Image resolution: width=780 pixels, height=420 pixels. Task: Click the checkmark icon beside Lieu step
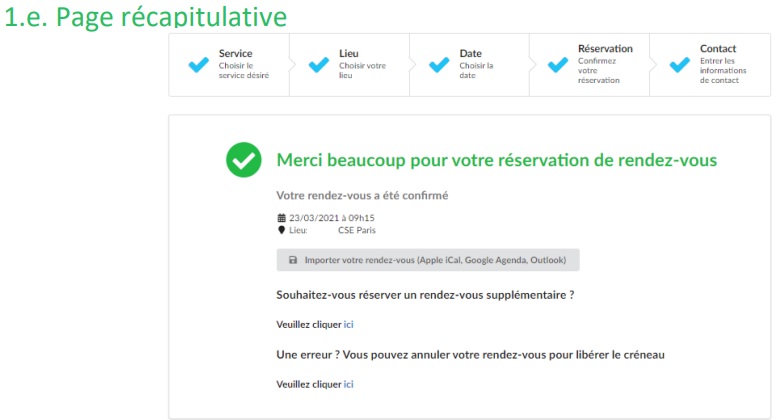point(319,65)
